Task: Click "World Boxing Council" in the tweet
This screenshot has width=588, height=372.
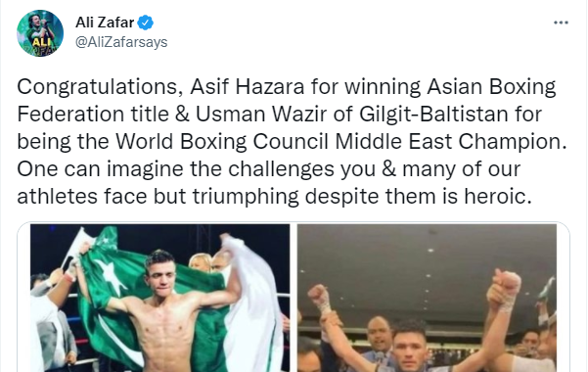Action: 222,142
